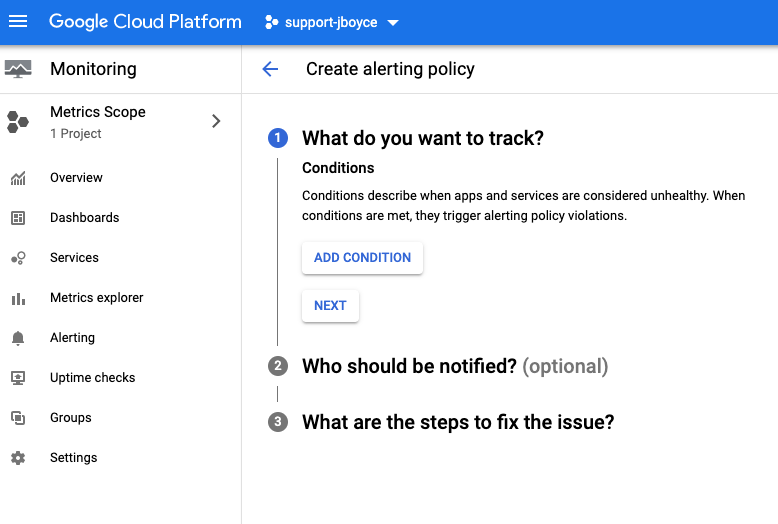The image size is (778, 524).
Task: Click the Uptime checks monitor icon
Action: click(18, 378)
